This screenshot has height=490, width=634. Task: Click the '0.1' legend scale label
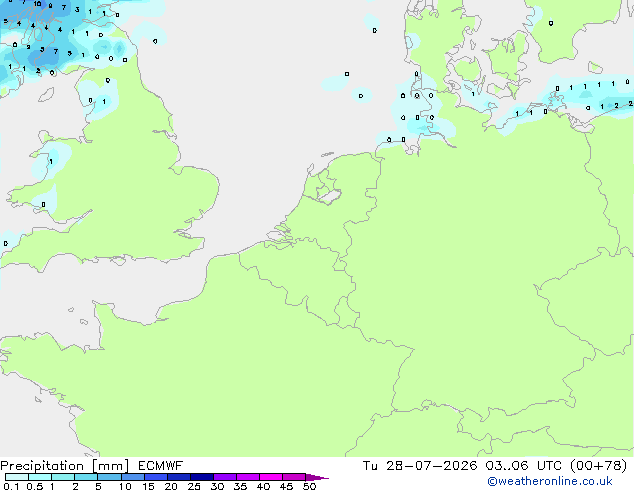[11, 486]
